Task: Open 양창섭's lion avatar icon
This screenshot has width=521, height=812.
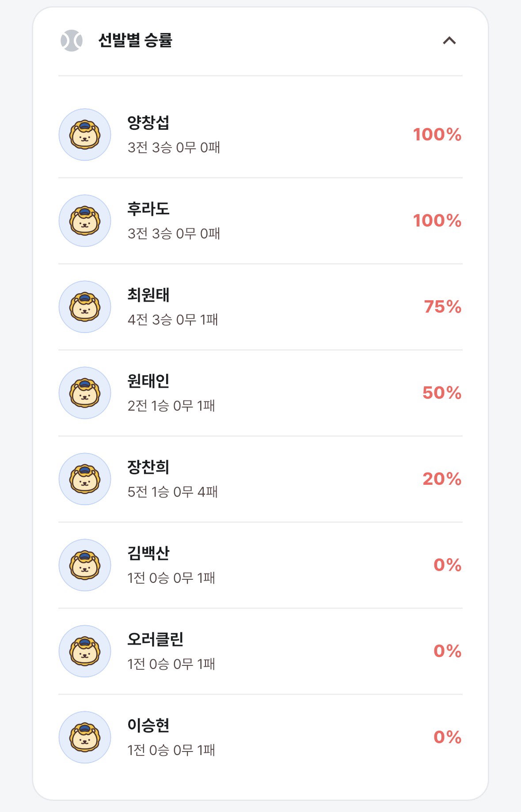Action: (x=85, y=135)
